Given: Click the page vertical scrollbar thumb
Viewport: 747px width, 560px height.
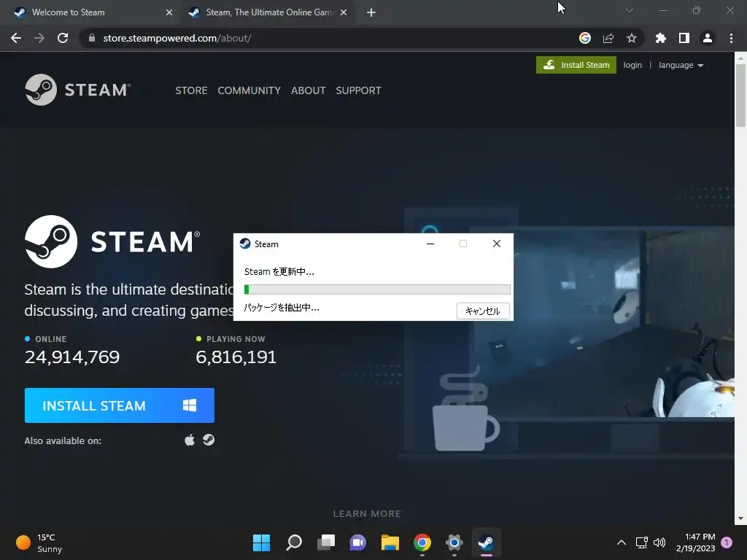Looking at the screenshot, I should (x=740, y=96).
